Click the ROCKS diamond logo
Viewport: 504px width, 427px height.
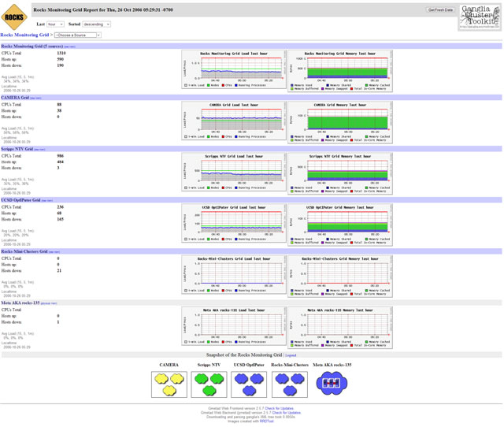(x=14, y=17)
